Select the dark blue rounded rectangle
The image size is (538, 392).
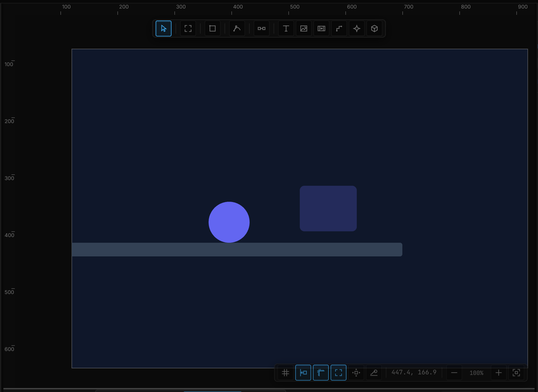tap(328, 209)
